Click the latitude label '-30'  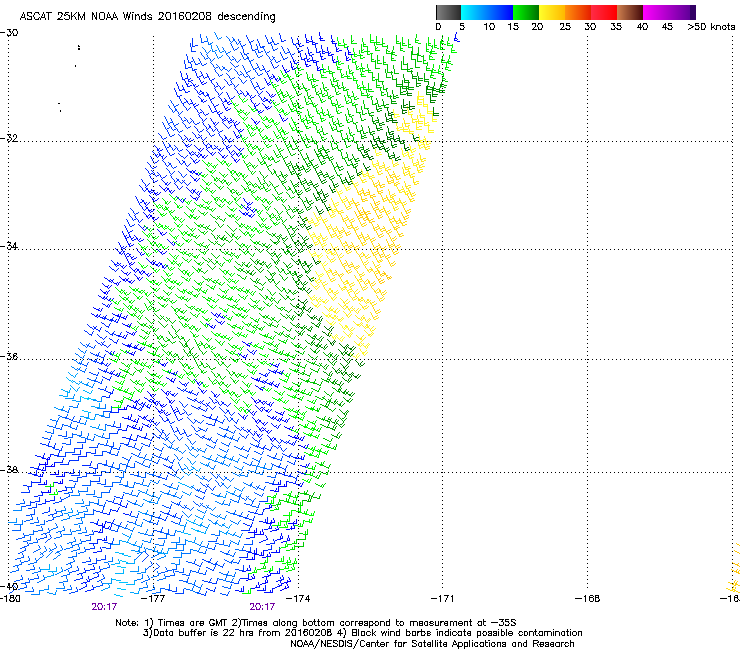click(x=9, y=33)
